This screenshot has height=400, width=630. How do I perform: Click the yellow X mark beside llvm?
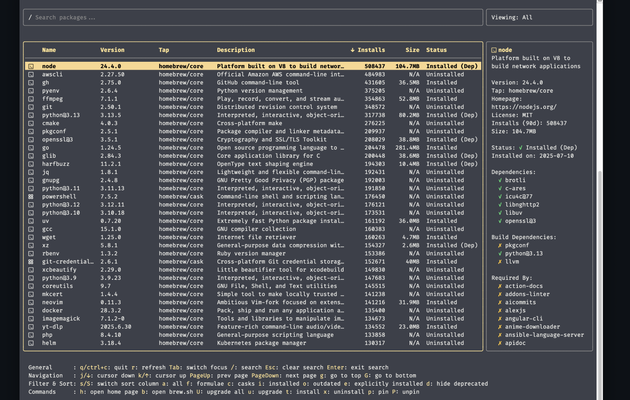pos(500,261)
